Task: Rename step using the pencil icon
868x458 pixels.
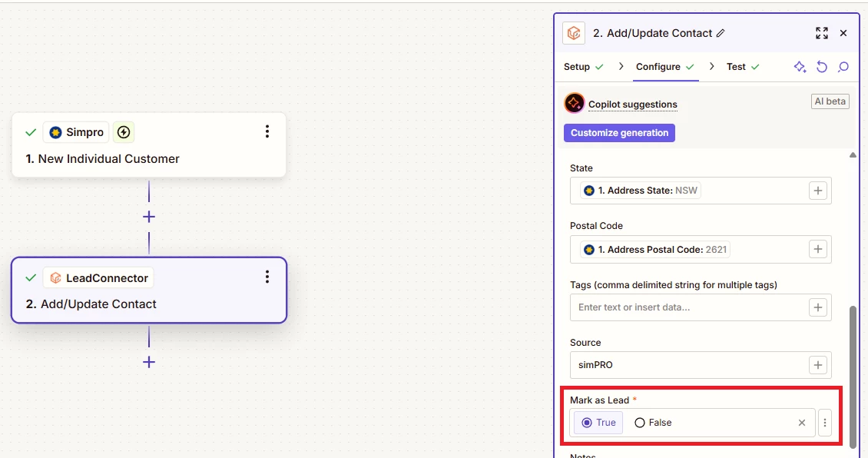Action: coord(721,33)
